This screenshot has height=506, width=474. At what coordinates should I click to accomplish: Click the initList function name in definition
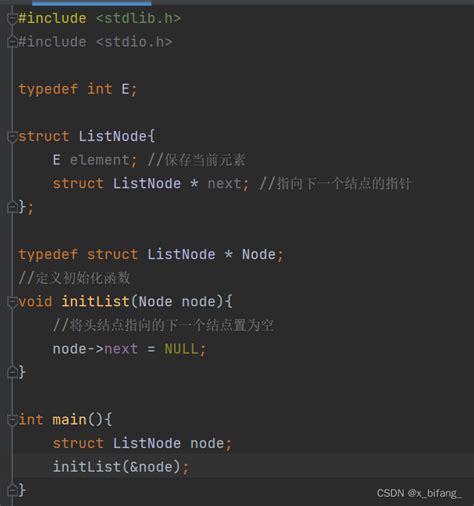pos(95,302)
